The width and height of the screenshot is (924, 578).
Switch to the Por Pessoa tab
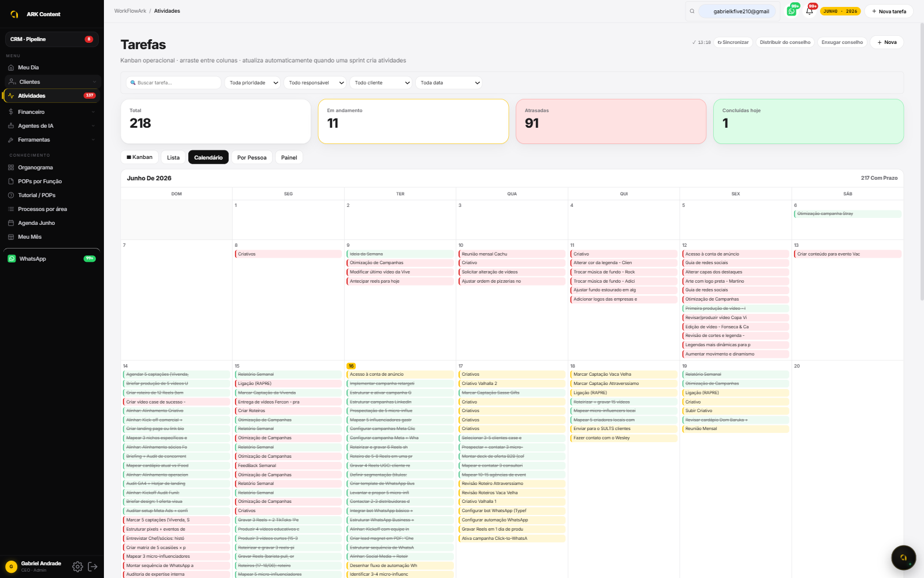252,157
